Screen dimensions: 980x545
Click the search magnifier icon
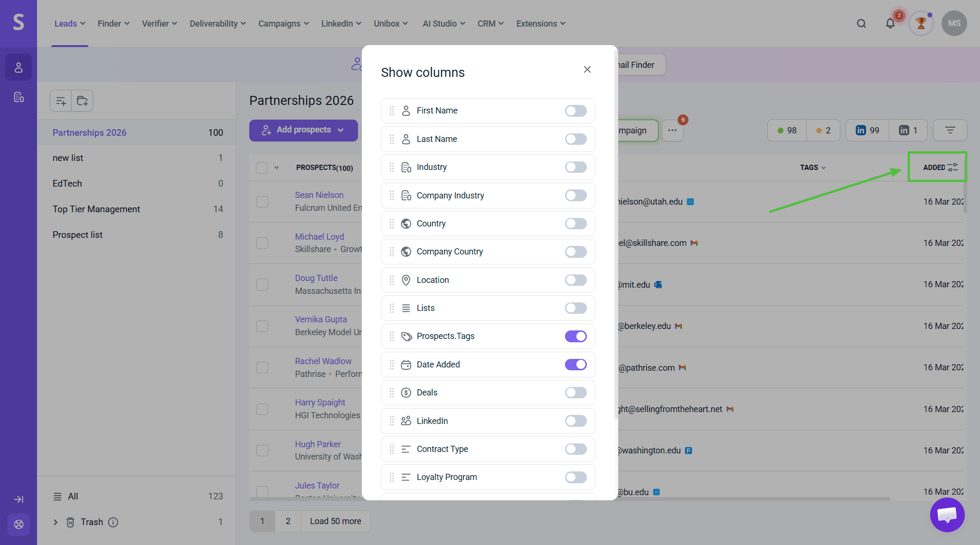(x=861, y=23)
